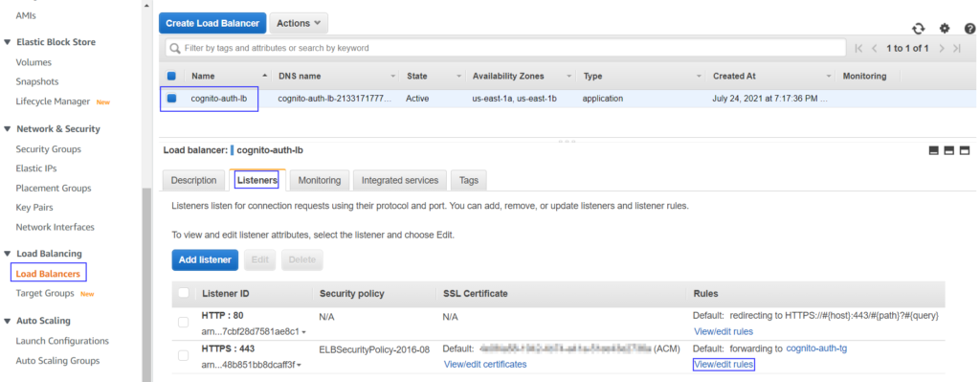Go to next page of results
This screenshot has height=382, width=980.
tap(942, 48)
